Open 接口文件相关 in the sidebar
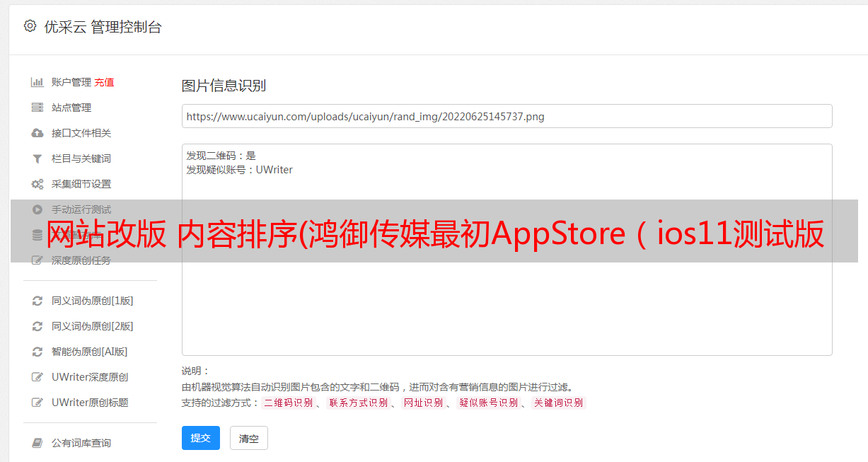Image resolution: width=868 pixels, height=462 pixels. 81,133
